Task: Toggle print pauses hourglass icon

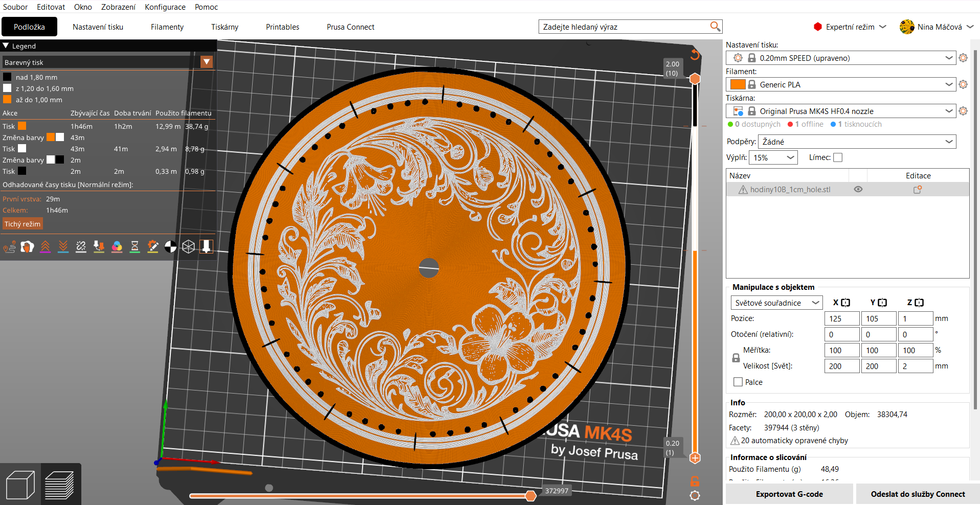Action: (135, 247)
